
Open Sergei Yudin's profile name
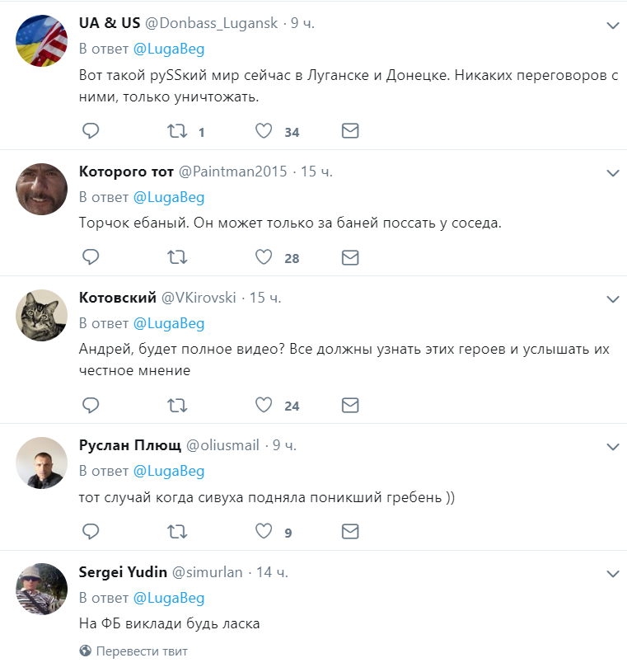click(123, 572)
